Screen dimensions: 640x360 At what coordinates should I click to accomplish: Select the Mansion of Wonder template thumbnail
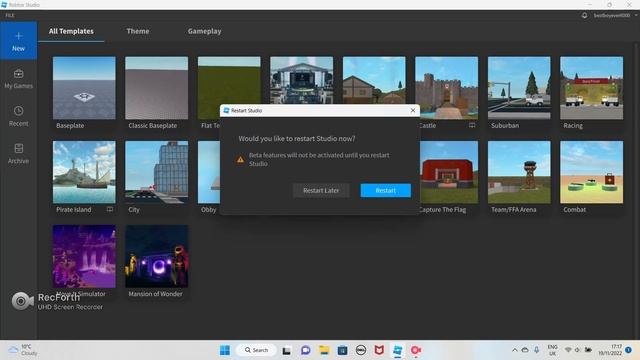(x=157, y=256)
